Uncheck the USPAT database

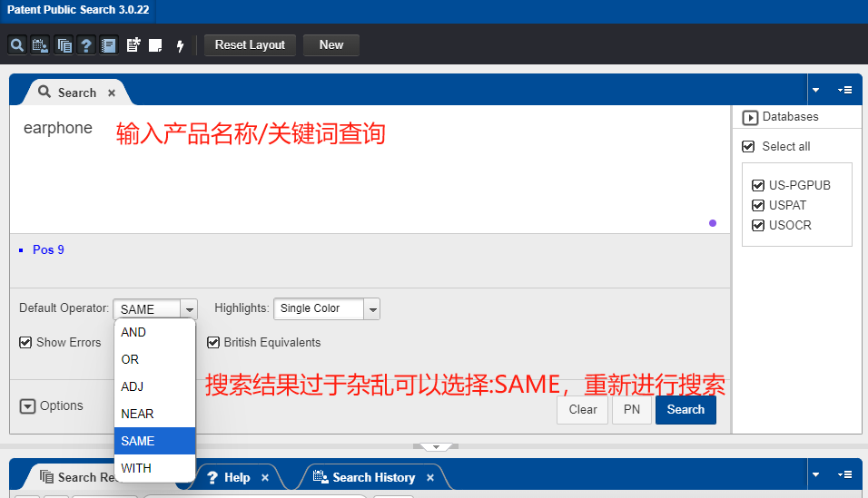point(758,205)
